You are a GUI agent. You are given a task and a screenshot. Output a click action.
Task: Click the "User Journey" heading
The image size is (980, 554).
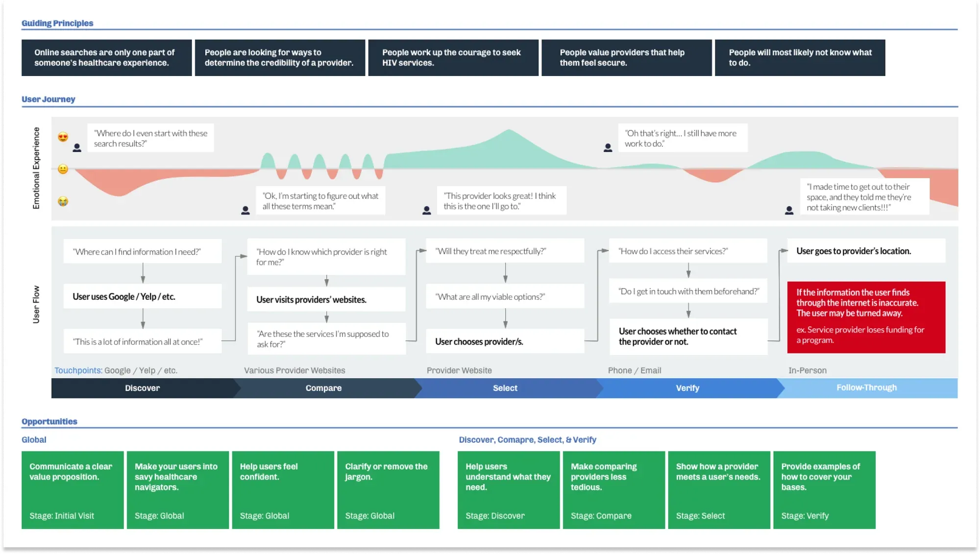[49, 99]
